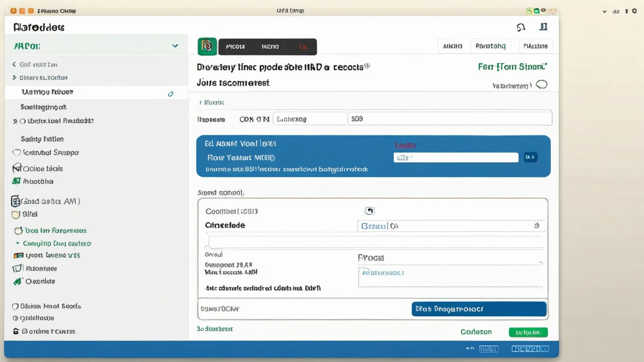
Task: Click the headset icon in the window header
Action: click(x=521, y=28)
